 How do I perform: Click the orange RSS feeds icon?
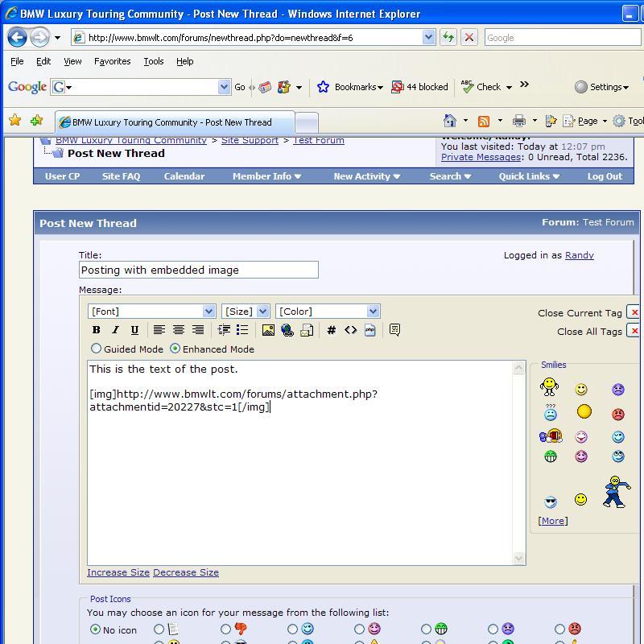point(484,122)
